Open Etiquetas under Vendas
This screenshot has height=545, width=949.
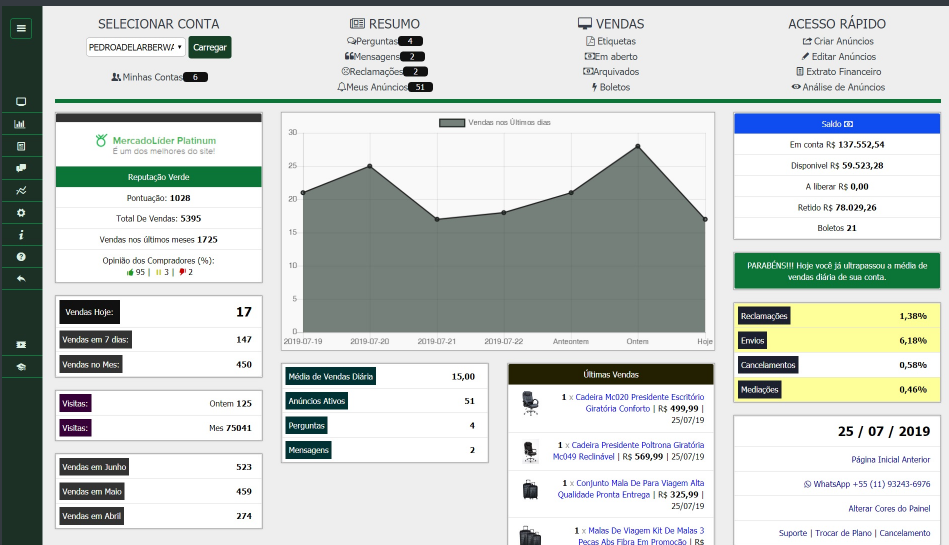[x=611, y=41]
